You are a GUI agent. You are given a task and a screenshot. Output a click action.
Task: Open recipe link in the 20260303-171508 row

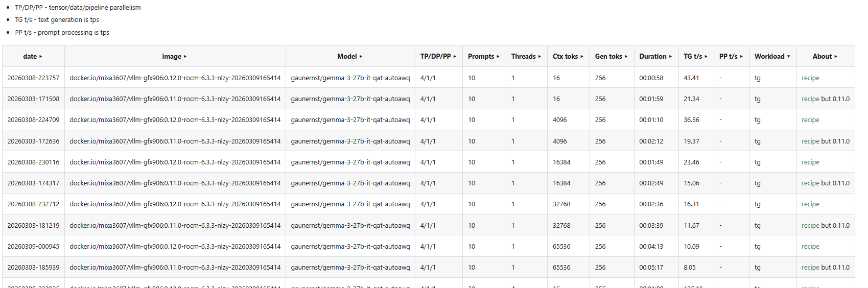click(810, 99)
